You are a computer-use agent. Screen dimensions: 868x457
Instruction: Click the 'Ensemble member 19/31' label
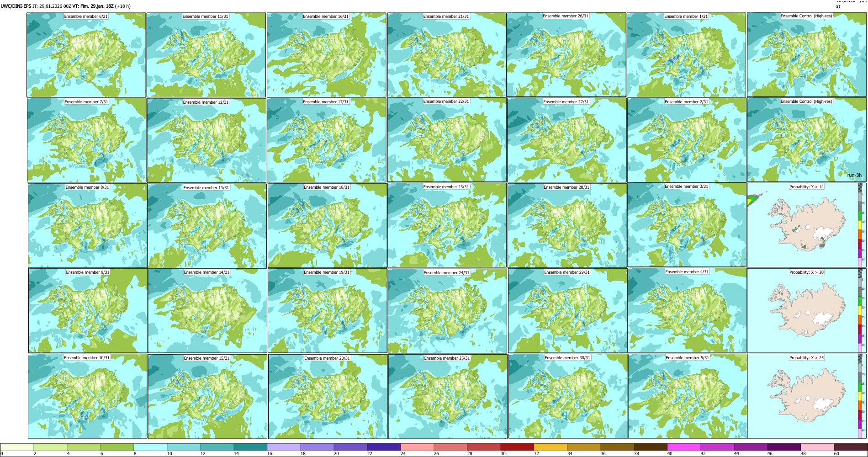tap(327, 272)
